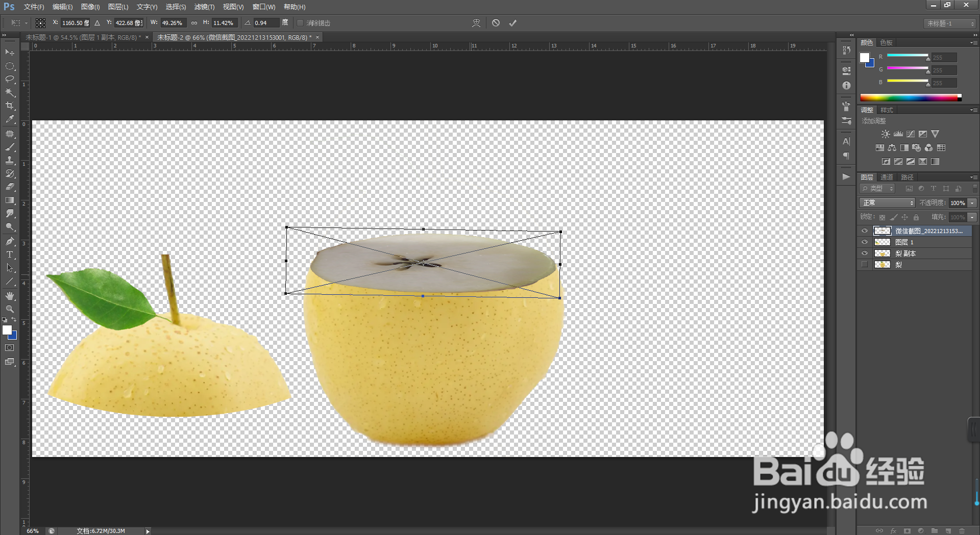The width and height of the screenshot is (980, 535).
Task: Close the 未标题-2 document tab
Action: (317, 37)
